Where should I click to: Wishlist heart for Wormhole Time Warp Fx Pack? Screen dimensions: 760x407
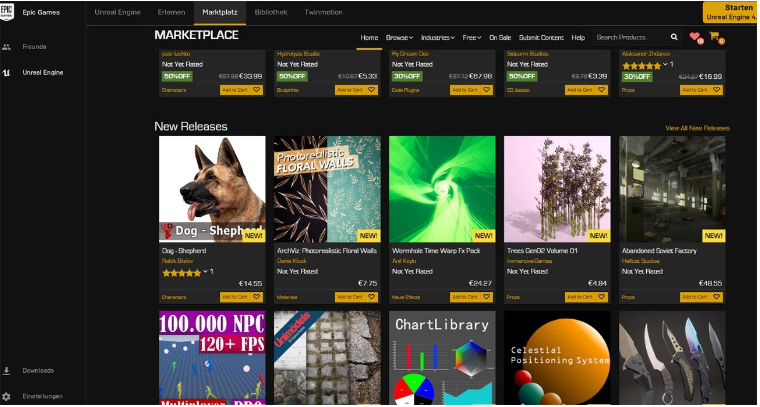487,297
